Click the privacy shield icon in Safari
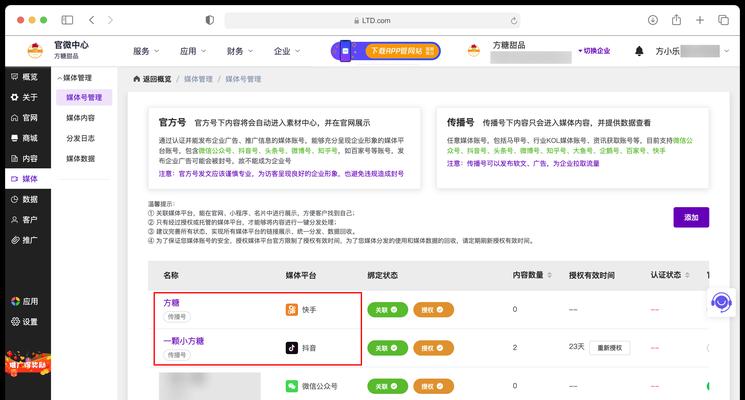 [x=210, y=20]
